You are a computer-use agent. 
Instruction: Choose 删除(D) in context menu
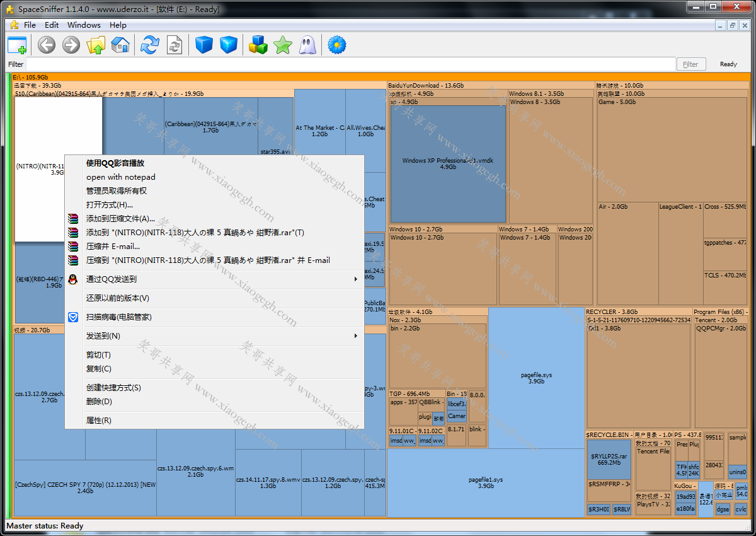click(x=214, y=402)
